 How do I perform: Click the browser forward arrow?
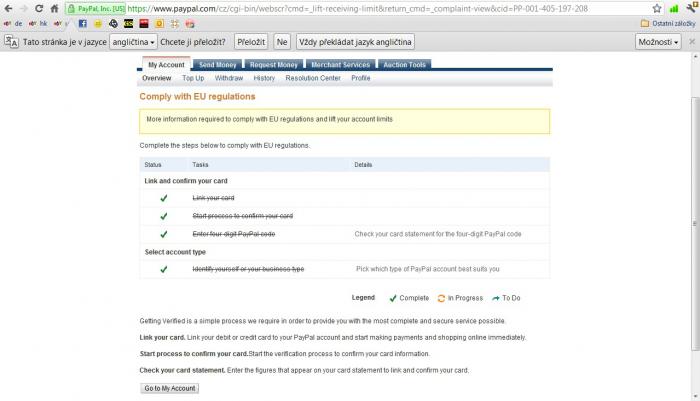24,8
